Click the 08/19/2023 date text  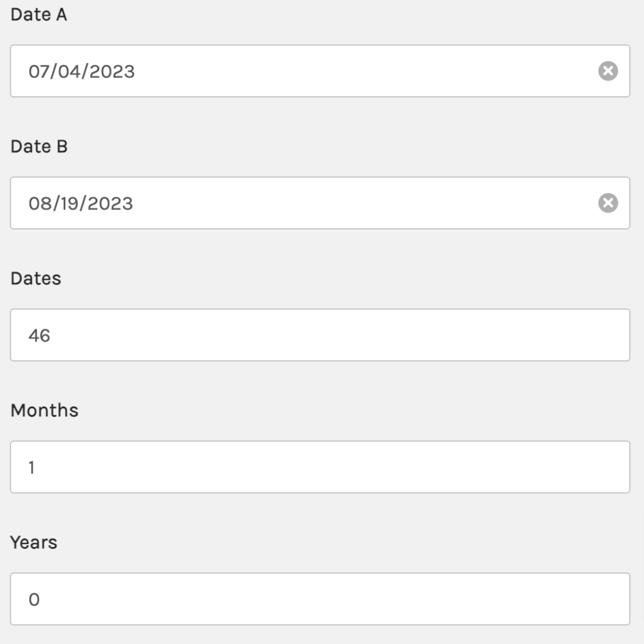click(x=80, y=203)
